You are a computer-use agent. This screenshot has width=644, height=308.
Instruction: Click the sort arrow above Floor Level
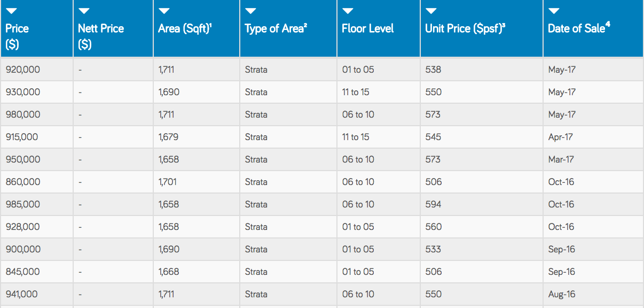coord(348,11)
